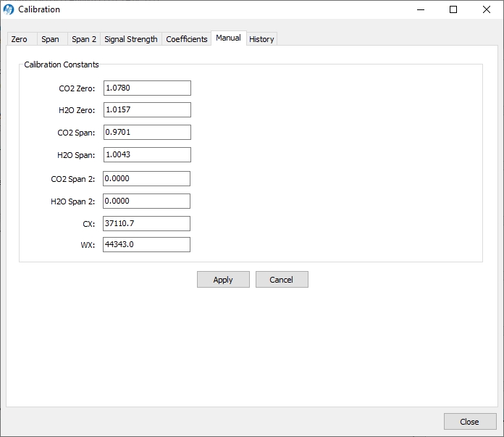The width and height of the screenshot is (504, 437).
Task: Select the Manual tab
Action: 228,38
